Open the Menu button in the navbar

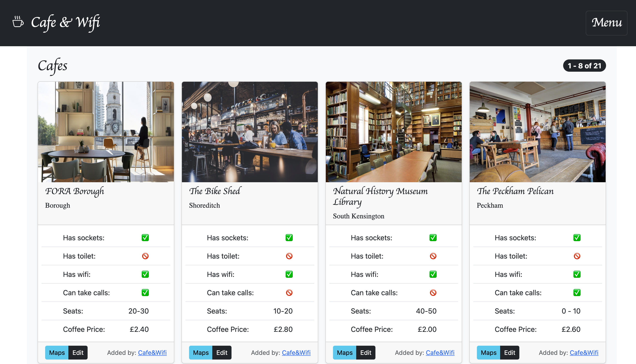coord(606,23)
